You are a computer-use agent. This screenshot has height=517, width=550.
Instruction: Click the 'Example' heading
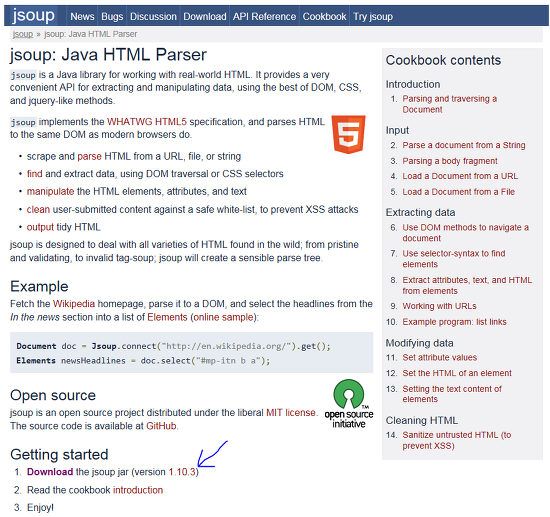(39, 287)
